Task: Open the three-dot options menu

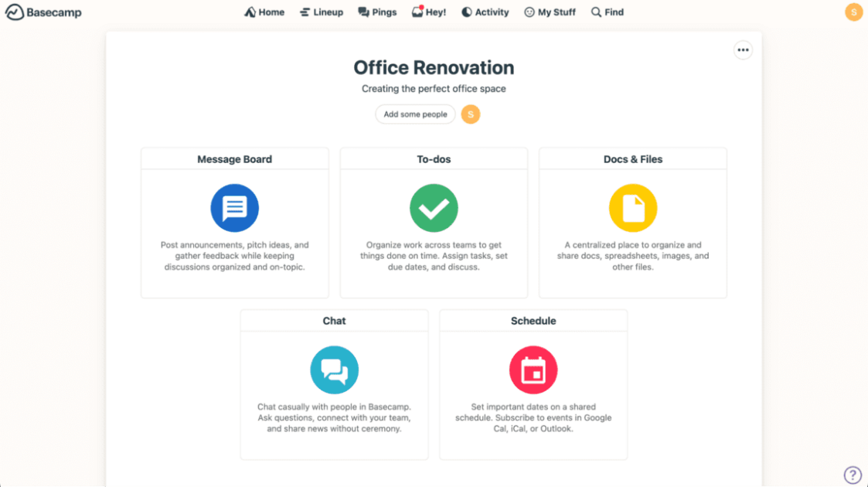Action: 743,49
